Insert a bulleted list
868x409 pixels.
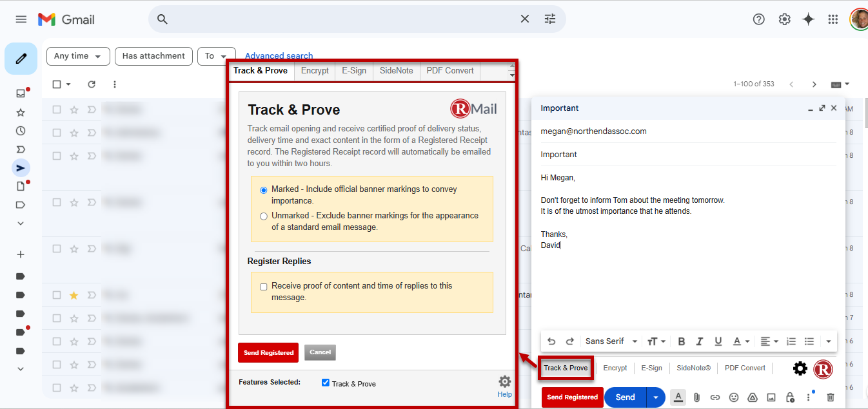pos(809,341)
